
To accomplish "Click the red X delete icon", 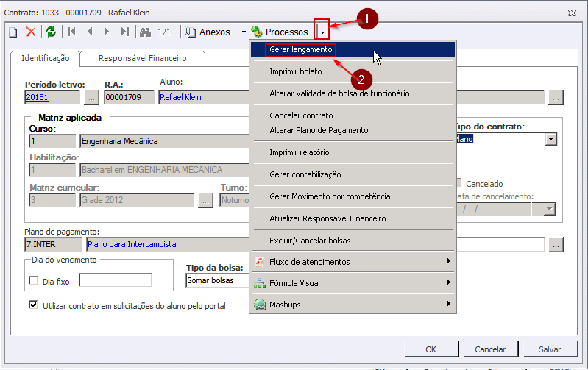I will [31, 32].
